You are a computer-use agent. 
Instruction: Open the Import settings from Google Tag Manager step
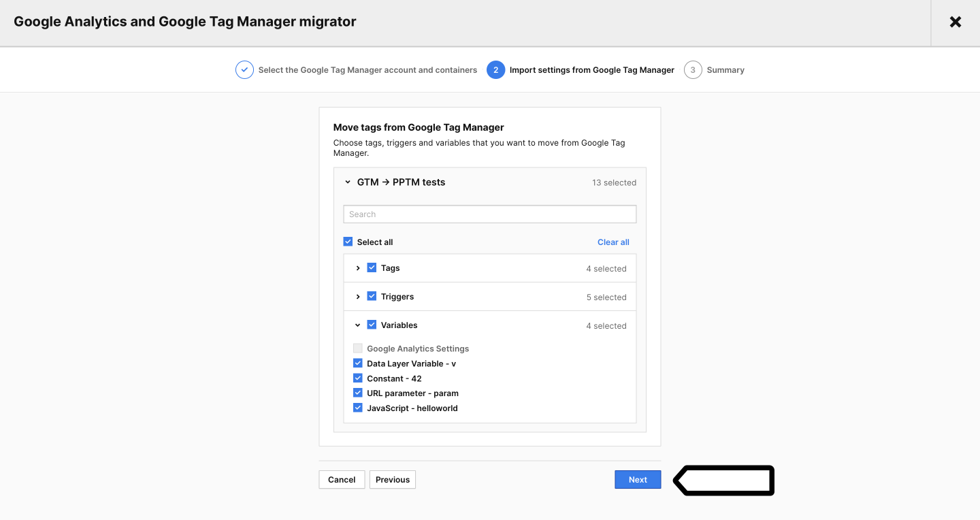592,70
